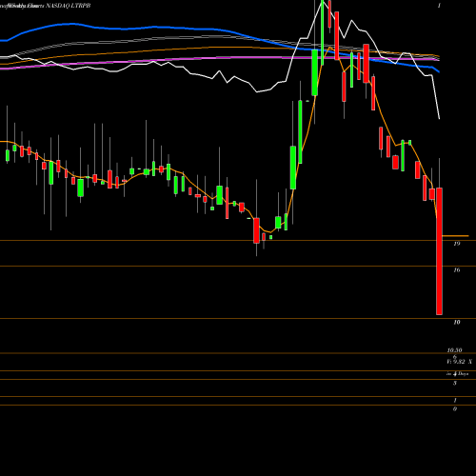Click the large red candle at the chart's right edge

pyautogui.click(x=439, y=251)
